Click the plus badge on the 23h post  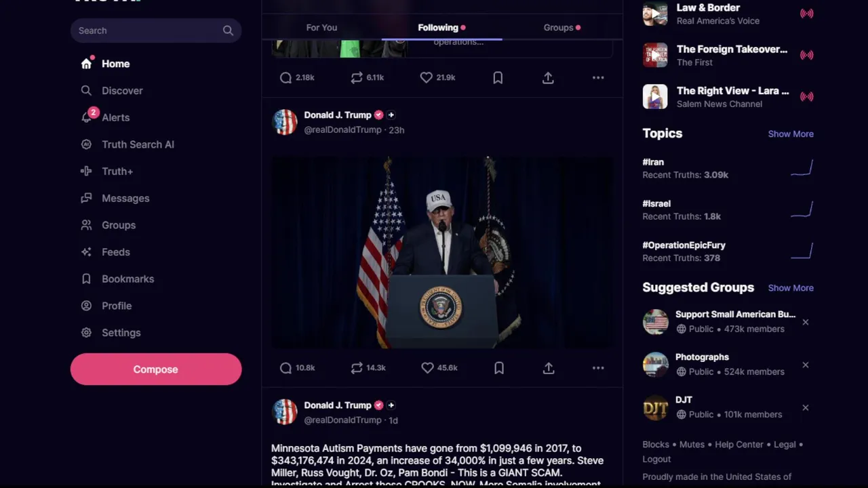(391, 115)
